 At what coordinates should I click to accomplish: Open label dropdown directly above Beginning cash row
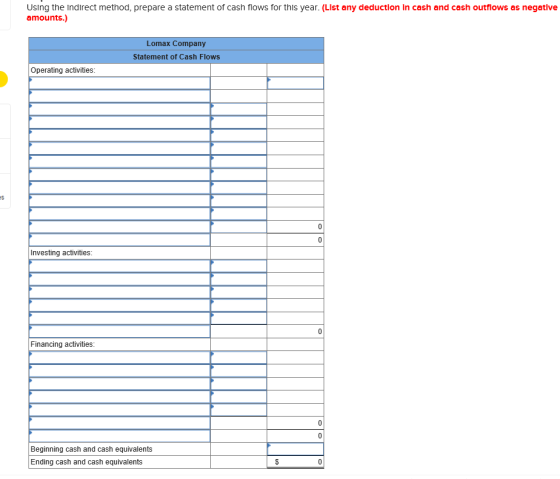tap(120, 436)
